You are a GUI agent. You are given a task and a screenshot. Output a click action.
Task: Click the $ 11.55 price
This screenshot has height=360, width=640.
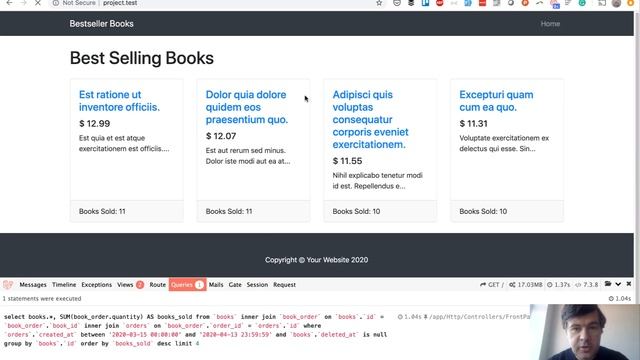(x=347, y=161)
